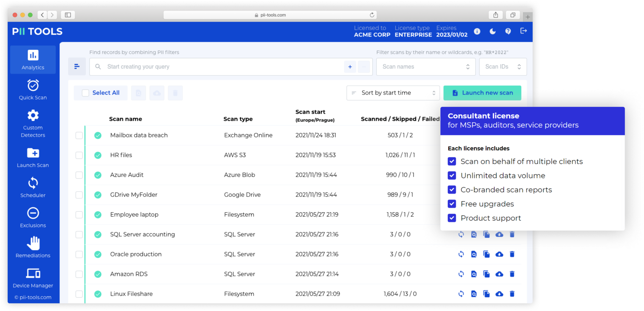Delete the Linux Fileshare scan

coord(512,294)
